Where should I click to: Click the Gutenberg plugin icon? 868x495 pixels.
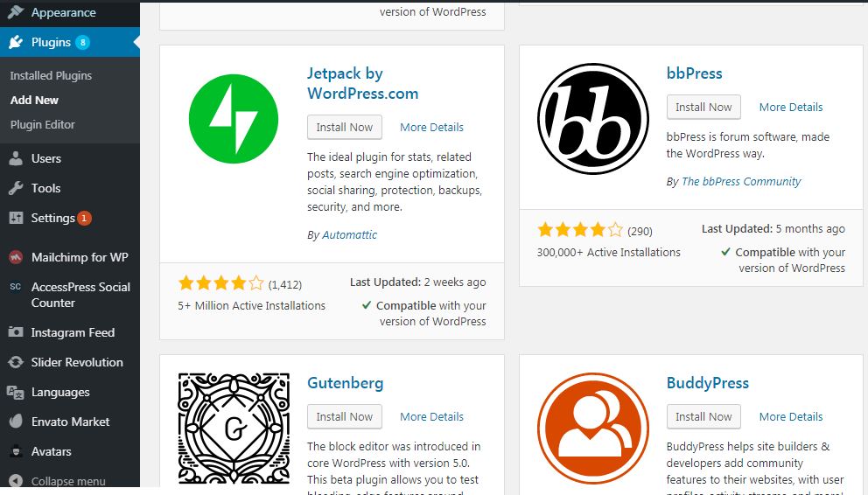tap(234, 429)
